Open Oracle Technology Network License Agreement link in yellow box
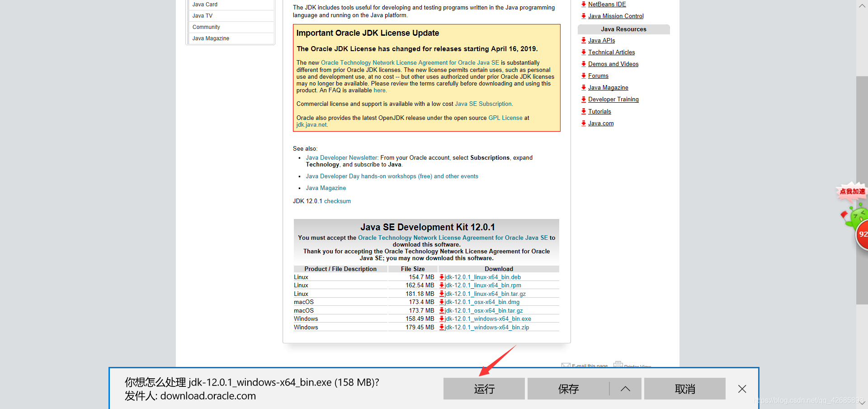Viewport: 868px width, 409px height. coord(410,63)
